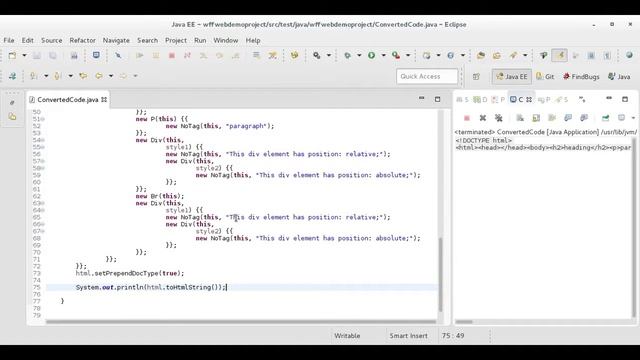Click the green Run button icon

click(x=371, y=56)
